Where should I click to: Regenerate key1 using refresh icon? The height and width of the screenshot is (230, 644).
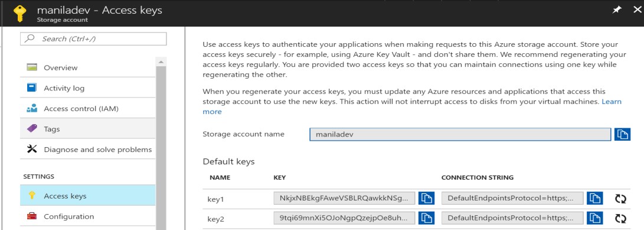point(620,199)
